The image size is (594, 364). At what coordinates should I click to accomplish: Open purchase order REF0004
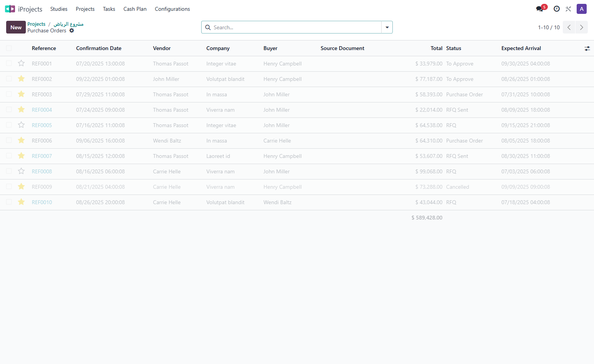tap(42, 110)
